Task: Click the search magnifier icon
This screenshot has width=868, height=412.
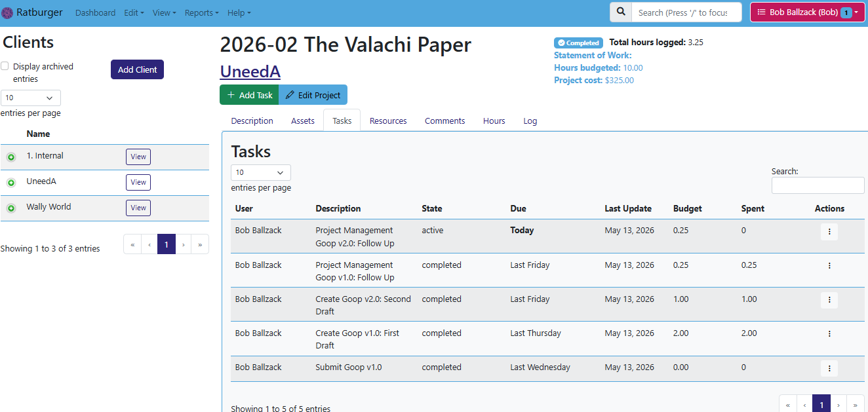Action: click(x=621, y=12)
